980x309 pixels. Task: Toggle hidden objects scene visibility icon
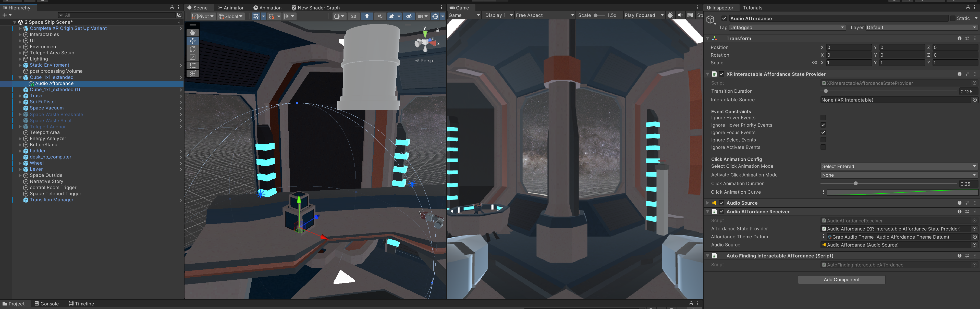tap(409, 16)
